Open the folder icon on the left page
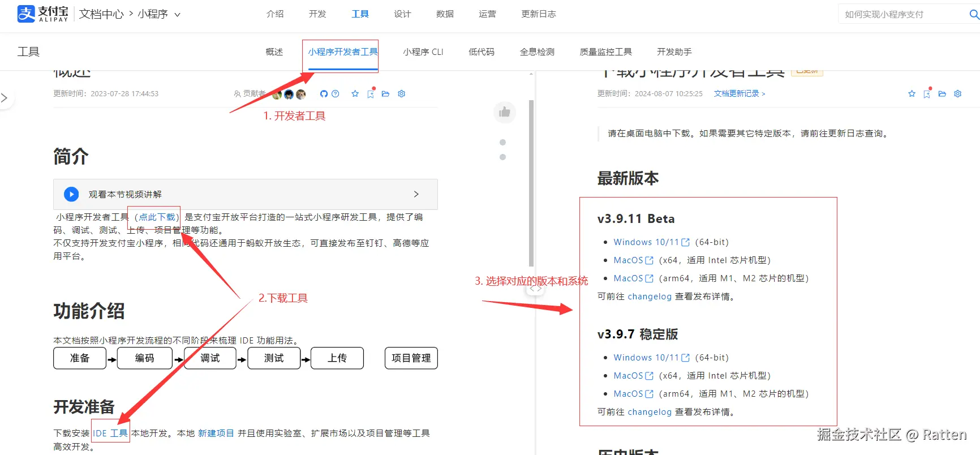The width and height of the screenshot is (980, 455). (386, 94)
